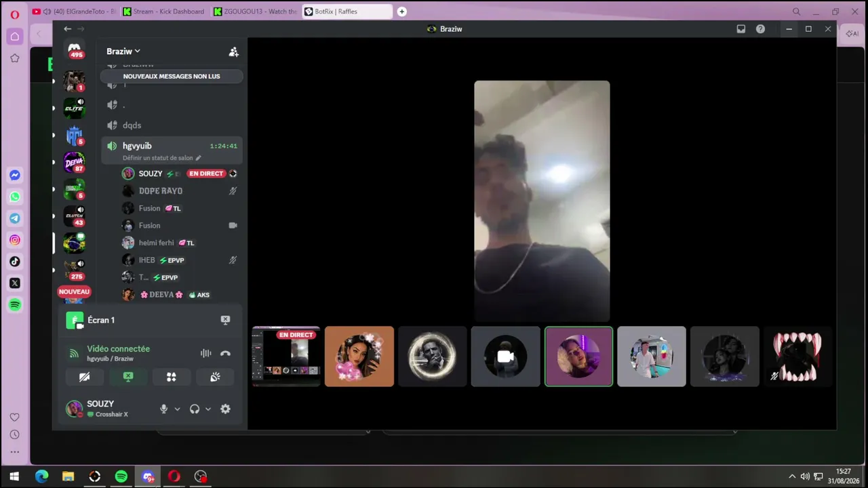868x488 pixels.
Task: Open Discord user settings gear
Action: click(225, 409)
